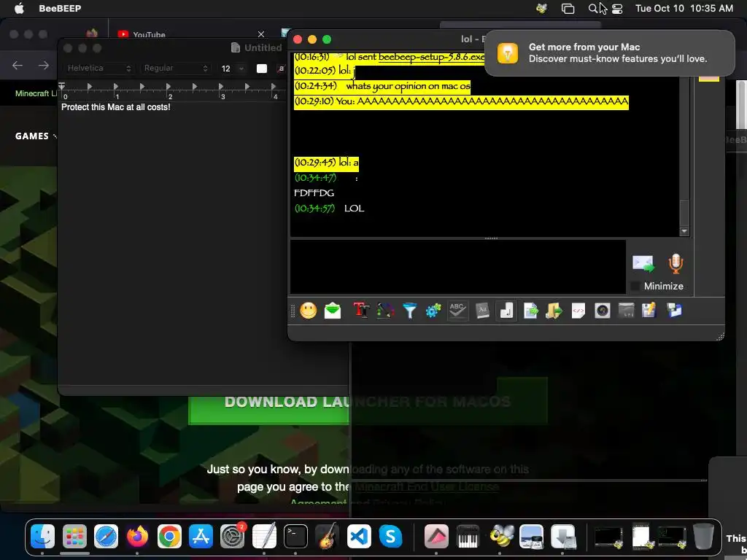This screenshot has height=560, width=747.
Task: Open the font color picker icon
Action: [385, 311]
